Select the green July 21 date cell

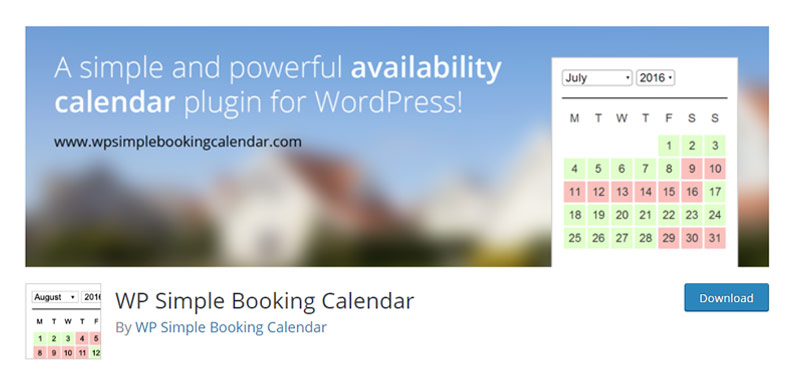pyautogui.click(x=645, y=215)
